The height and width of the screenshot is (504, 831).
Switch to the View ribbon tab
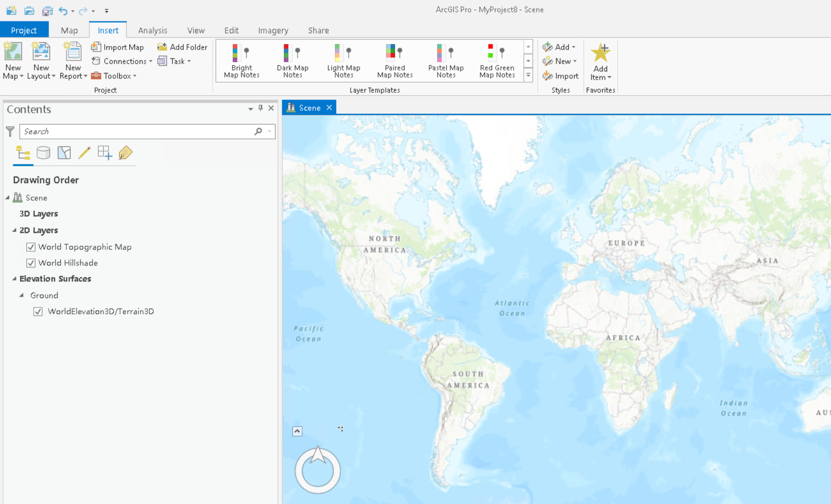[x=196, y=30]
